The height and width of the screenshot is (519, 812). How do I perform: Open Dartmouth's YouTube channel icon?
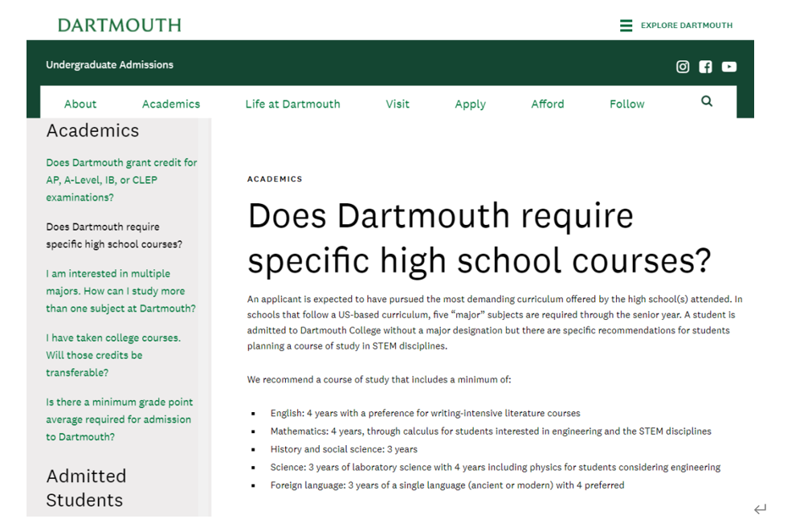[x=728, y=67]
